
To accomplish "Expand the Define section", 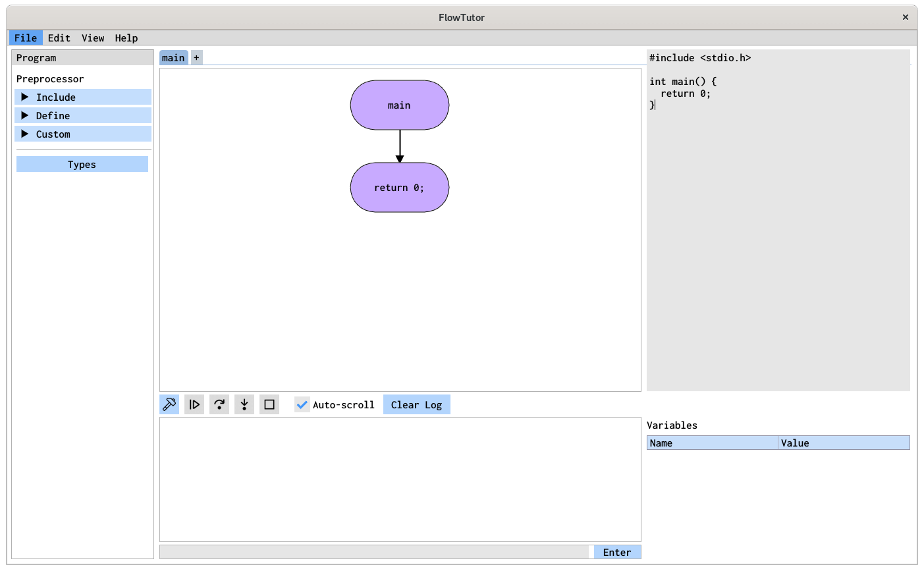I will click(83, 115).
